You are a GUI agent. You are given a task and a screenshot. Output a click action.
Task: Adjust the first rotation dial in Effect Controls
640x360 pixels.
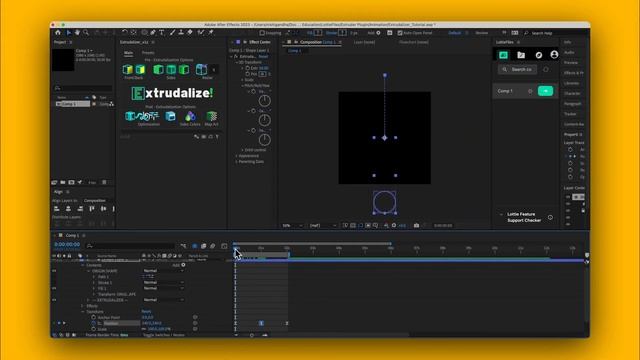coord(264,101)
